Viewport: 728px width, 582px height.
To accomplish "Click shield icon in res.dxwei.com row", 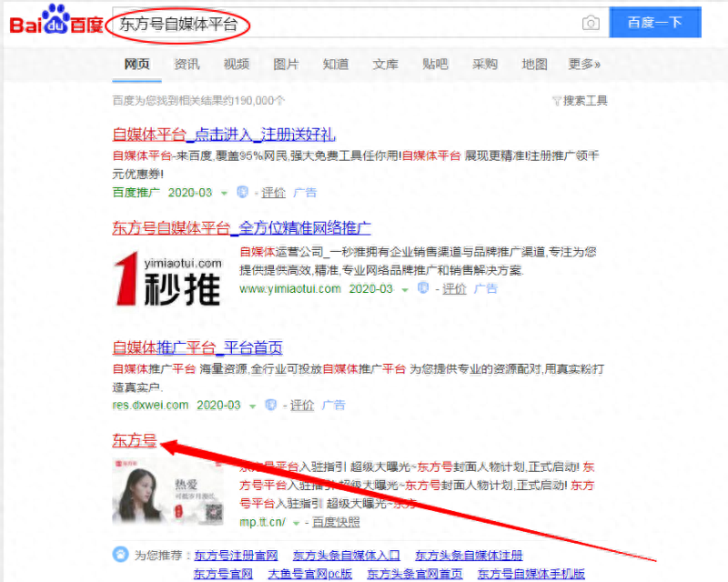I will pyautogui.click(x=270, y=405).
